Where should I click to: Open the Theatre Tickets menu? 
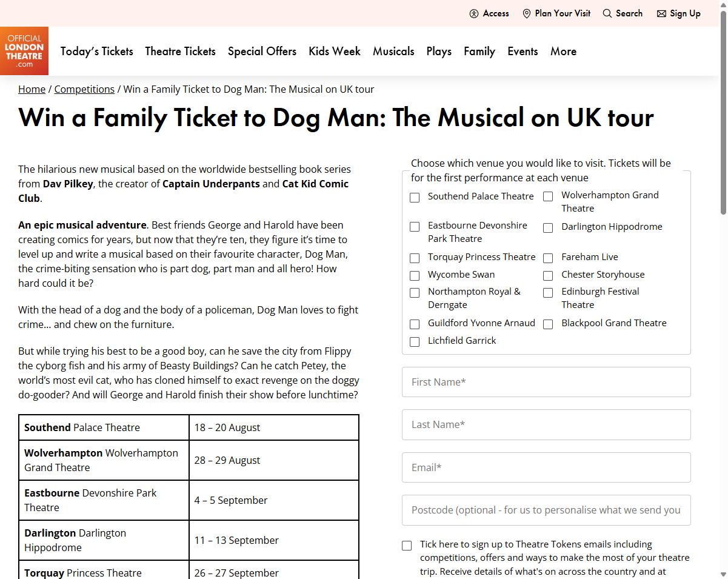pos(180,52)
